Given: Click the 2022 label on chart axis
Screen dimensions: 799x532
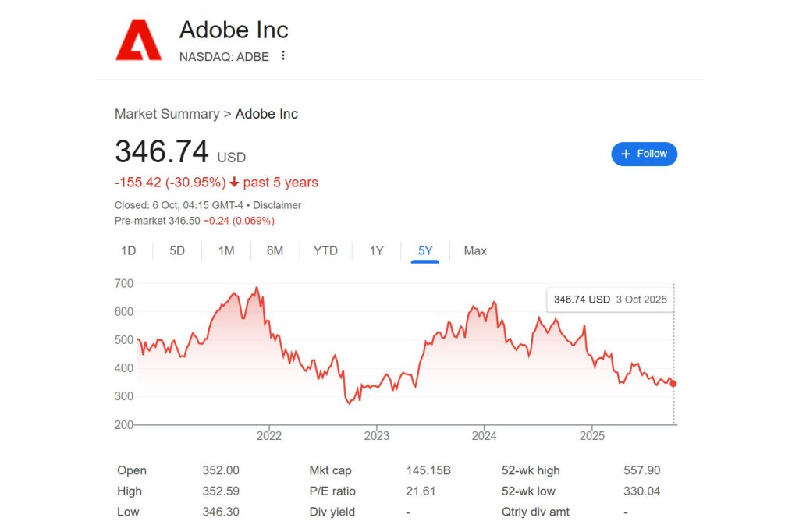Looking at the screenshot, I should point(269,435).
